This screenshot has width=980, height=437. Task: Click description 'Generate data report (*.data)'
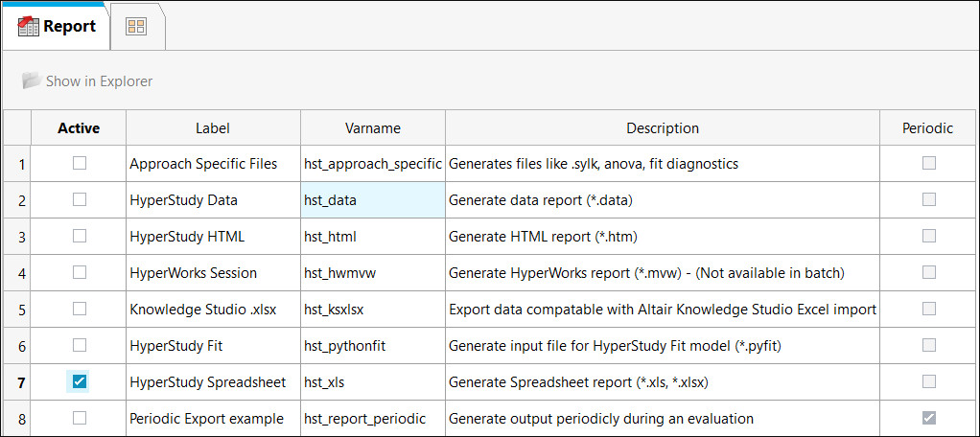pyautogui.click(x=663, y=200)
